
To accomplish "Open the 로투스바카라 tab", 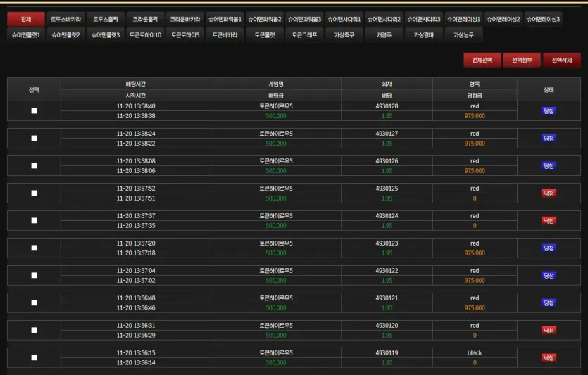I will pos(65,19).
